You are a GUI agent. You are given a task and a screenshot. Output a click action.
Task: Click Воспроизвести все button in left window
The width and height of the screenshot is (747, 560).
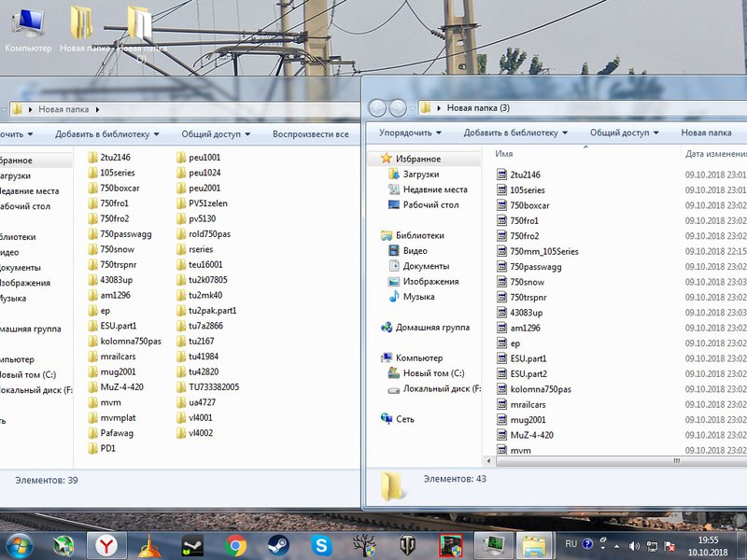coord(310,134)
